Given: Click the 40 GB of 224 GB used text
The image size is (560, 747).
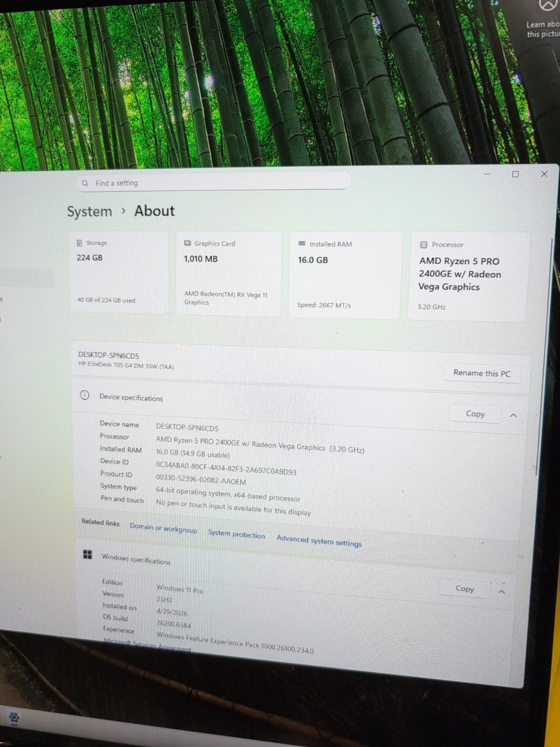Looking at the screenshot, I should [106, 300].
